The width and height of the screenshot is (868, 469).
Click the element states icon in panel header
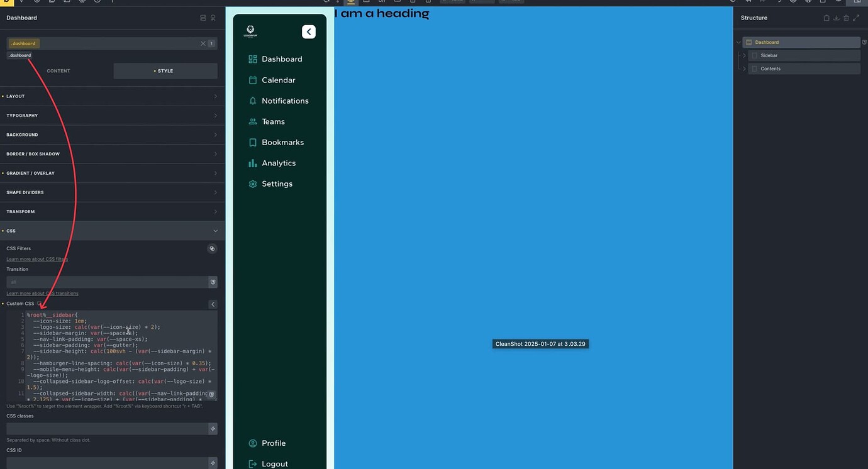203,18
